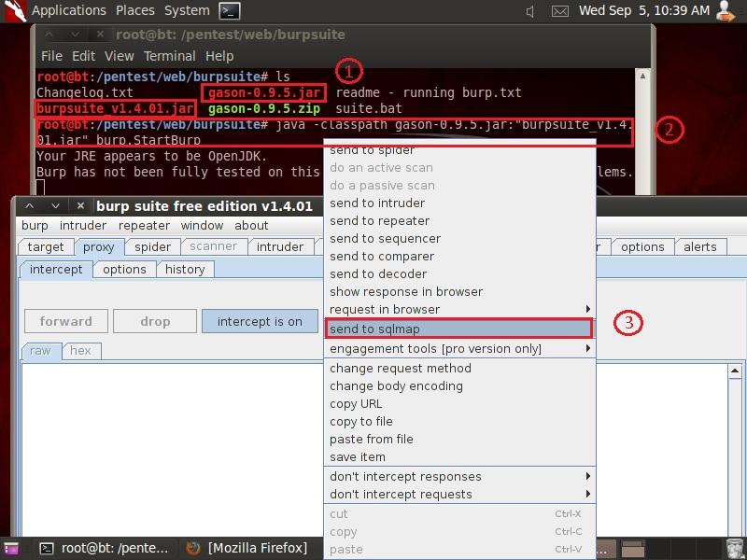The height and width of the screenshot is (560, 747).
Task: Click the mail envelope panel icon
Action: pyautogui.click(x=559, y=11)
